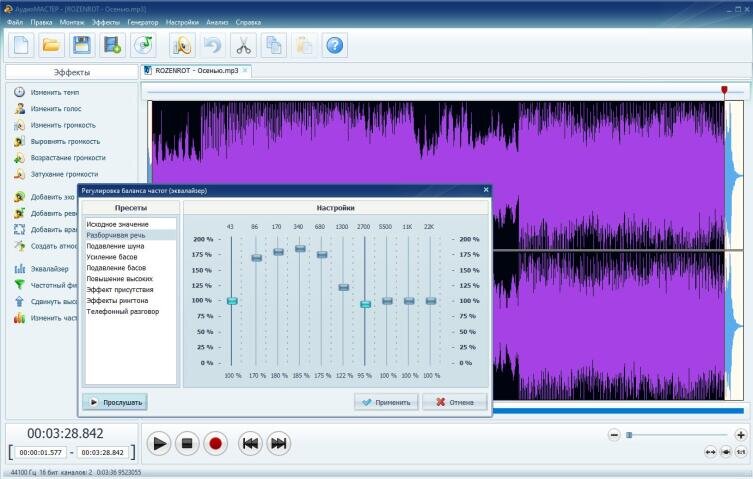Screen dimensions: 753x479
Task: Close the equalizer dialog with the X
Action: coord(486,190)
